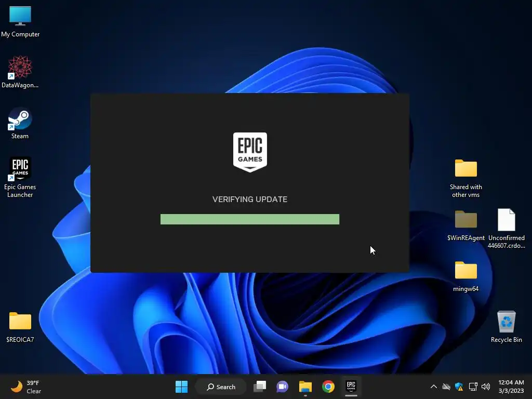Screen dimensions: 532x399
Task: Select the mingw64 folder
Action: tap(465, 276)
